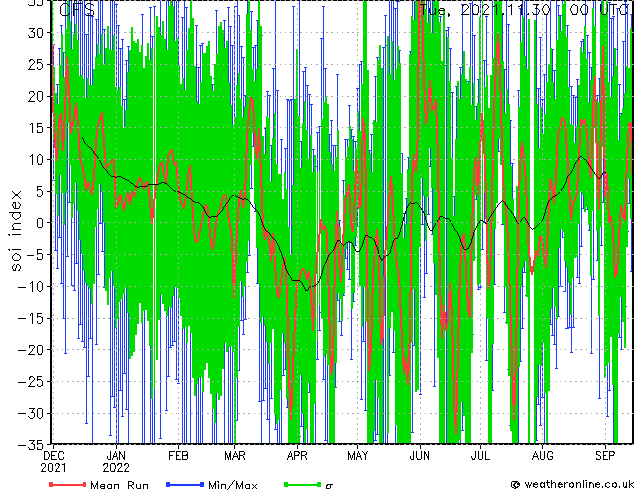This screenshot has width=634, height=490.
Task: Click the -10 y-axis tick label
Action: click(x=31, y=287)
